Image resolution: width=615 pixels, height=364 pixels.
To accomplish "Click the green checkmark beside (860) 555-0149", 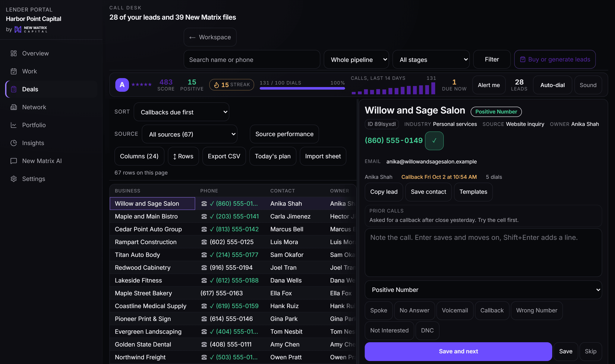I will click(x=434, y=141).
